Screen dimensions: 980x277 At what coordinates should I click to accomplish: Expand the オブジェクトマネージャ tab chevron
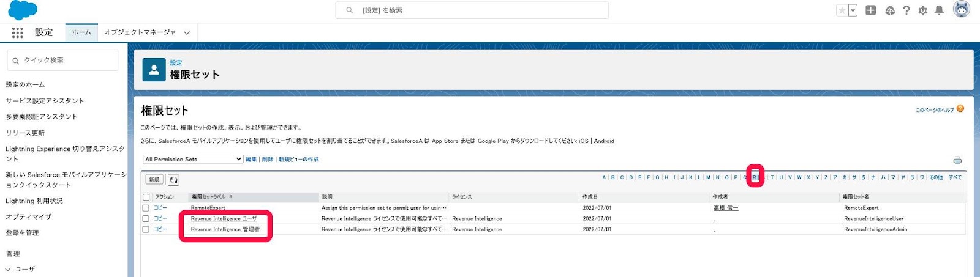187,33
